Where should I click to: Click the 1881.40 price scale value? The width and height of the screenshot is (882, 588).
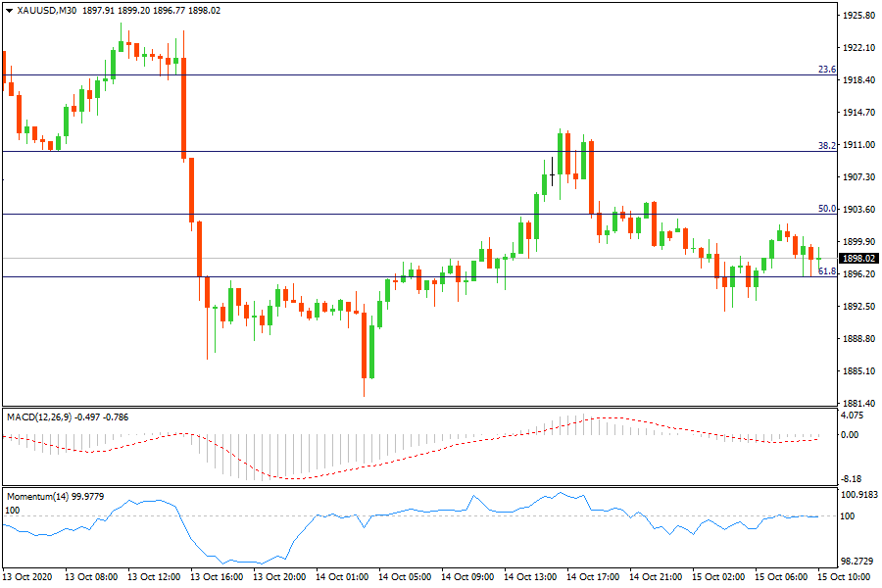858,403
